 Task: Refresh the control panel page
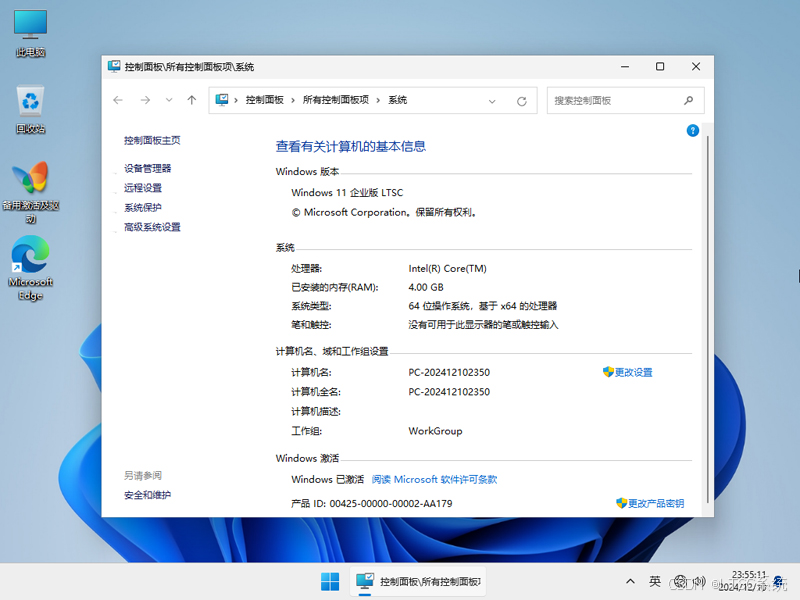pos(521,101)
